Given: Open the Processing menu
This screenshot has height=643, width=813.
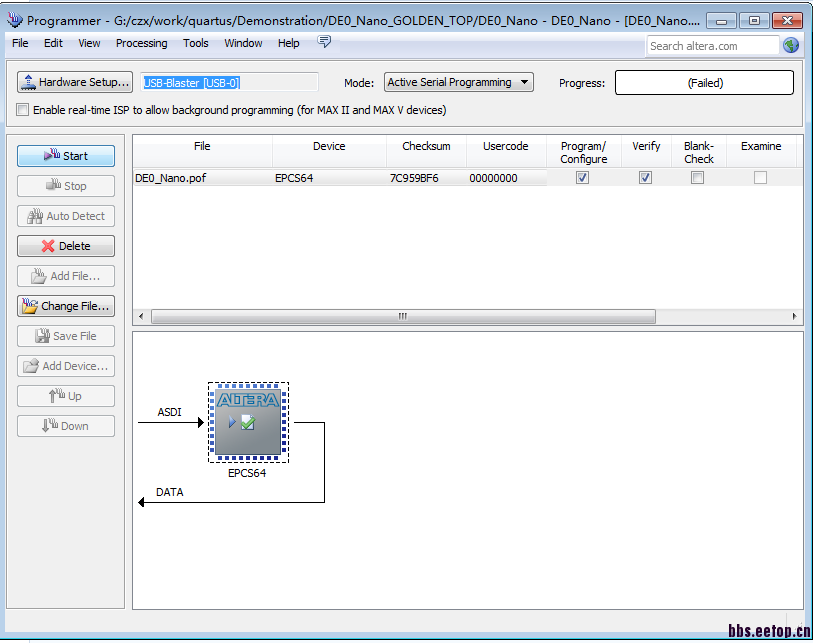Looking at the screenshot, I should tap(142, 43).
